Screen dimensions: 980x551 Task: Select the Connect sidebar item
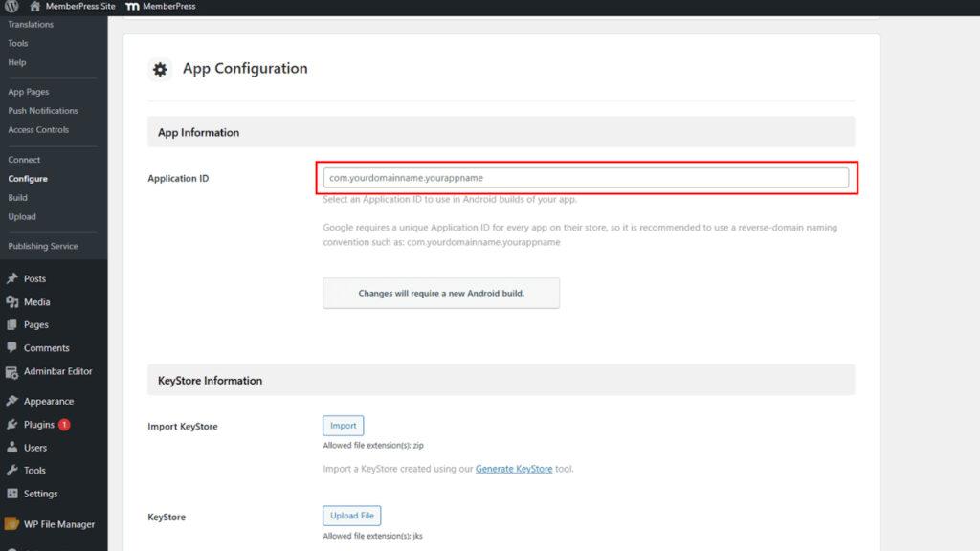(24, 160)
